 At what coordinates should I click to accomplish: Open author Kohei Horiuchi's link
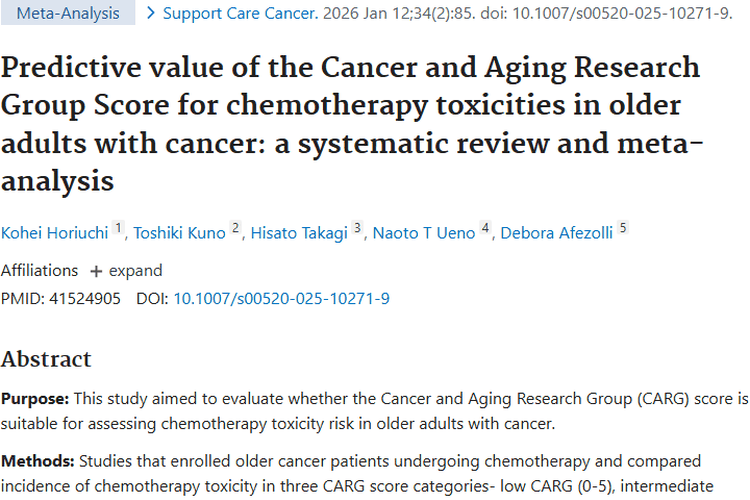(x=54, y=233)
